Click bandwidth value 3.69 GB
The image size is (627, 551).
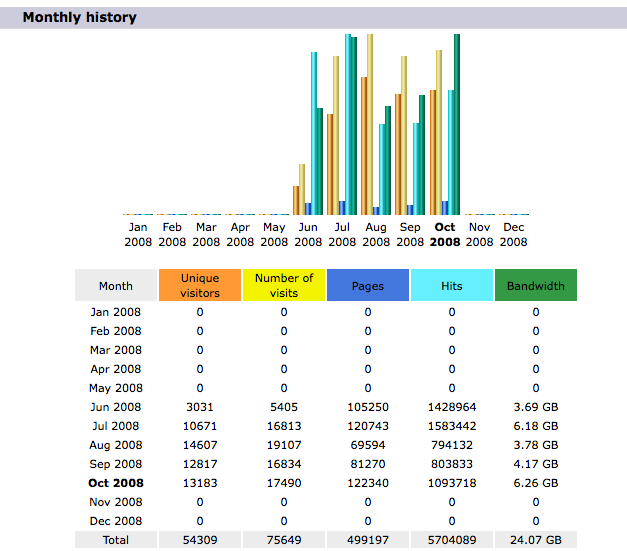click(536, 407)
